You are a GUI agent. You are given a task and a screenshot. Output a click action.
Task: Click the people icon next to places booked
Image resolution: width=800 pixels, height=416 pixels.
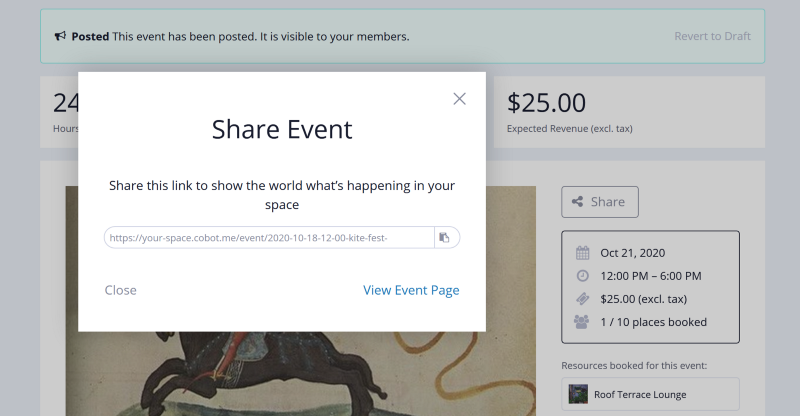(582, 322)
